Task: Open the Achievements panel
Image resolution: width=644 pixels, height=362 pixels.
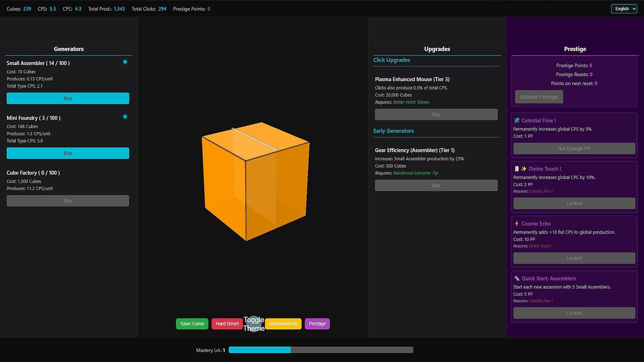Action: (x=283, y=324)
